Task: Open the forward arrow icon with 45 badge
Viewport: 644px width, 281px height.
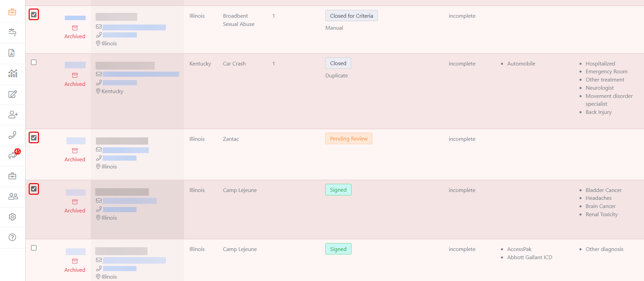Action: 13,156
